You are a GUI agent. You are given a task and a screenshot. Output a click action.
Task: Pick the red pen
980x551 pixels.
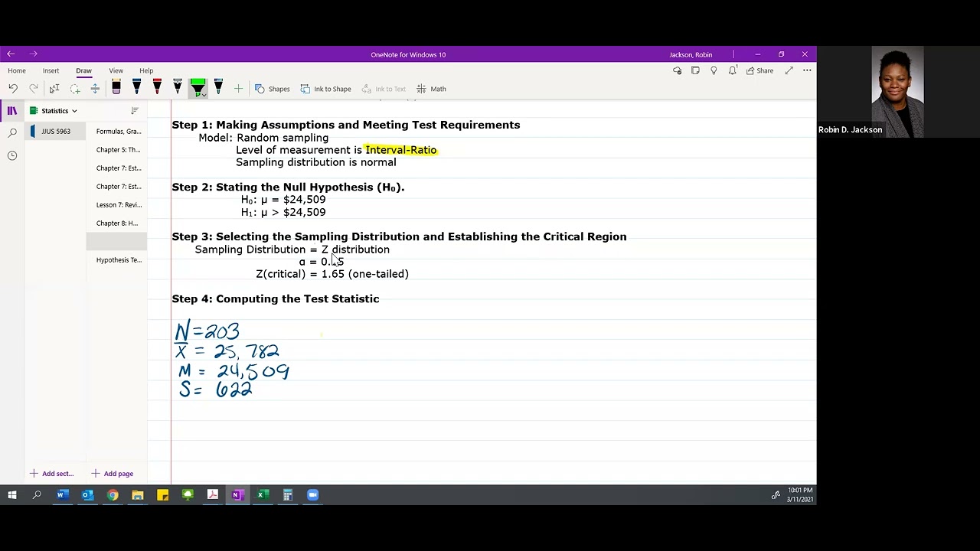[157, 88]
